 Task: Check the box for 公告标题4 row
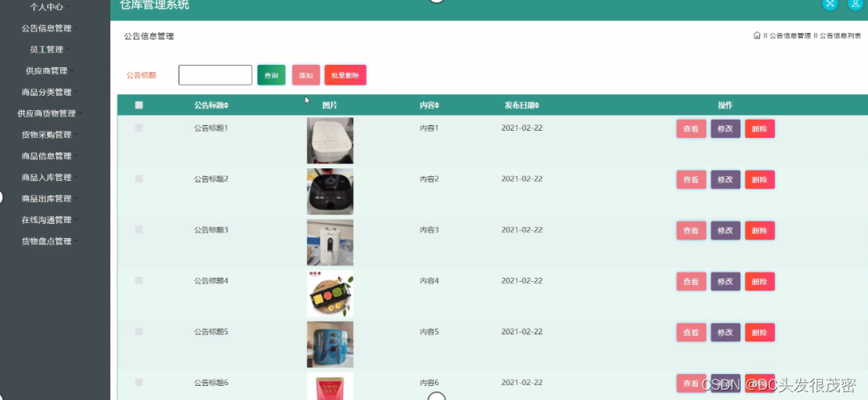[x=139, y=281]
